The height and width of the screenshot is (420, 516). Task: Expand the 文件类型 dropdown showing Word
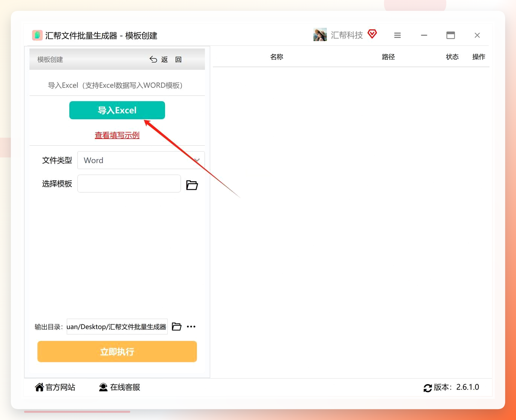point(141,160)
